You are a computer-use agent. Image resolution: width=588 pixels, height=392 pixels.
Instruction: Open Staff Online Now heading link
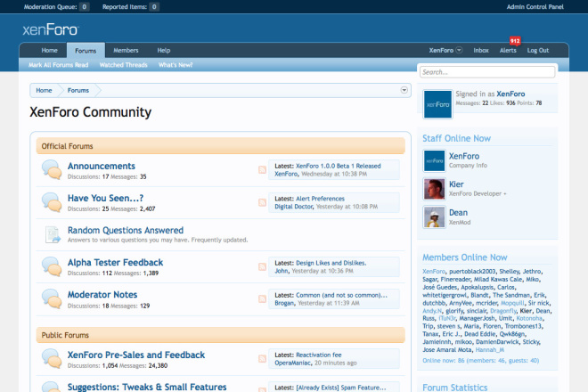click(456, 138)
